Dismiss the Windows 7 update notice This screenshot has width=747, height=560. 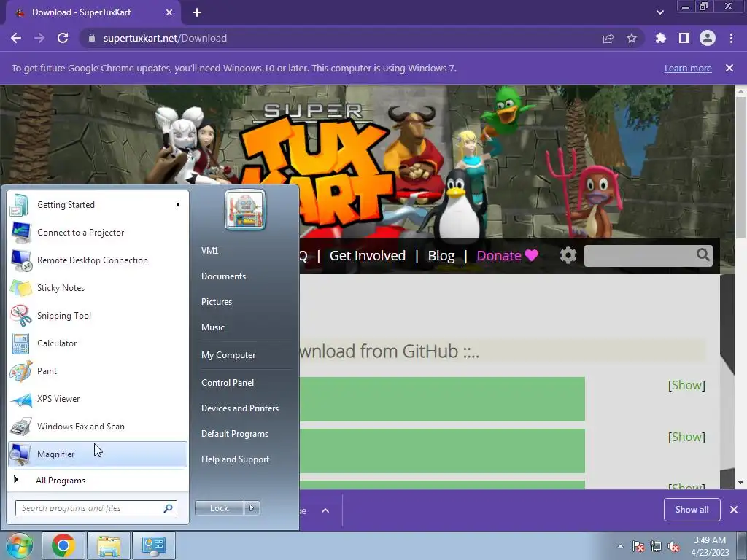[x=729, y=68]
